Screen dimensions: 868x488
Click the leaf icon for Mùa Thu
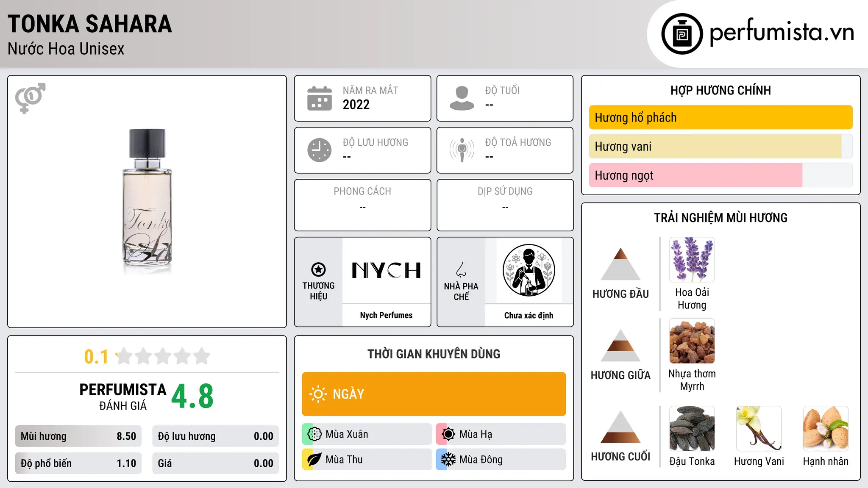coord(314,460)
